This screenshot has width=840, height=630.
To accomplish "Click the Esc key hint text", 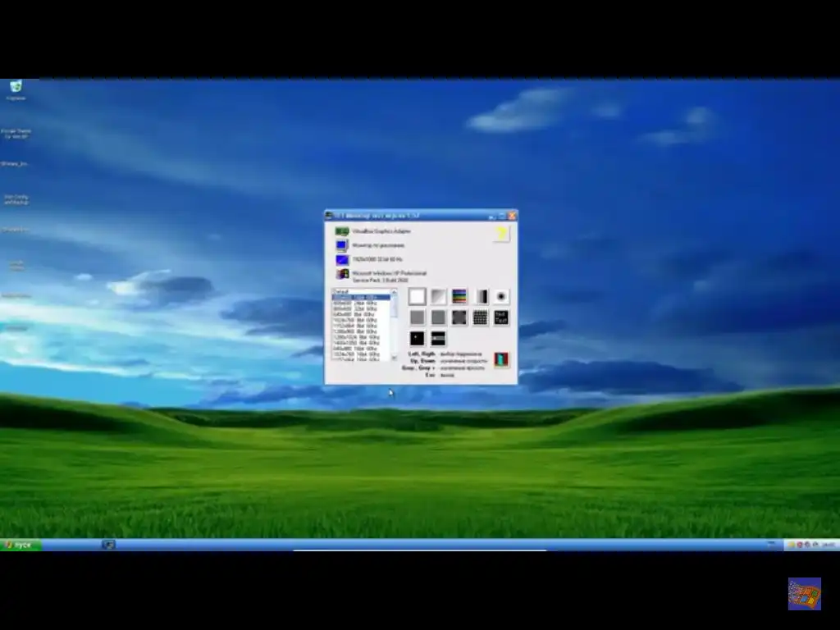I will 430,375.
